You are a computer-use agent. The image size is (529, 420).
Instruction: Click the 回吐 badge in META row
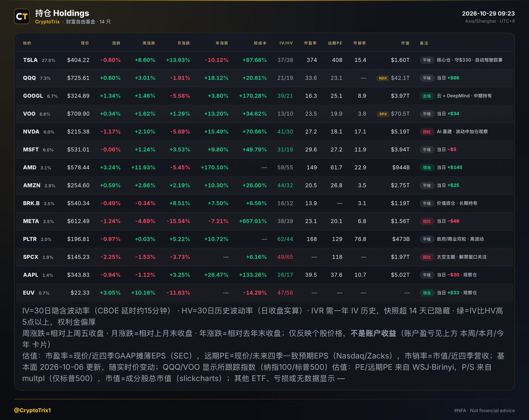tap(427, 221)
